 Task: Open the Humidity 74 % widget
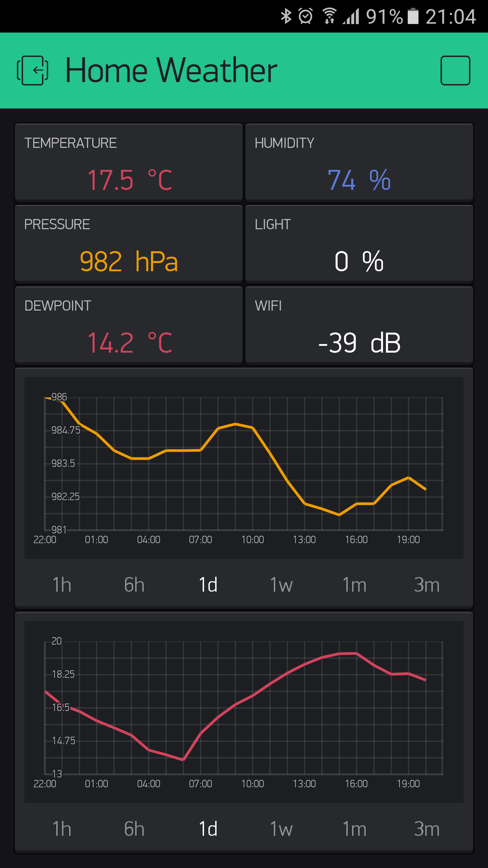tap(359, 163)
